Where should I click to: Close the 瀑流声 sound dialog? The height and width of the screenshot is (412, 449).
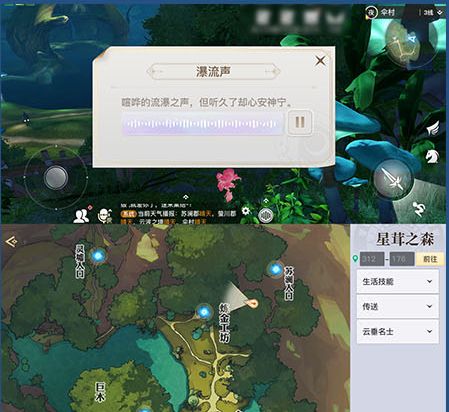click(320, 61)
